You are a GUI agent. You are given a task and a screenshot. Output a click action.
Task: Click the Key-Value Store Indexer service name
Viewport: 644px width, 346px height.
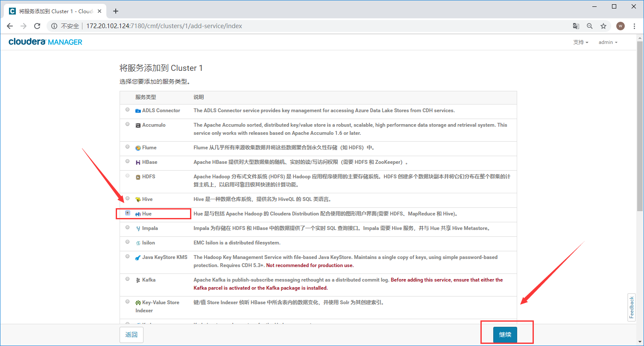click(x=158, y=306)
